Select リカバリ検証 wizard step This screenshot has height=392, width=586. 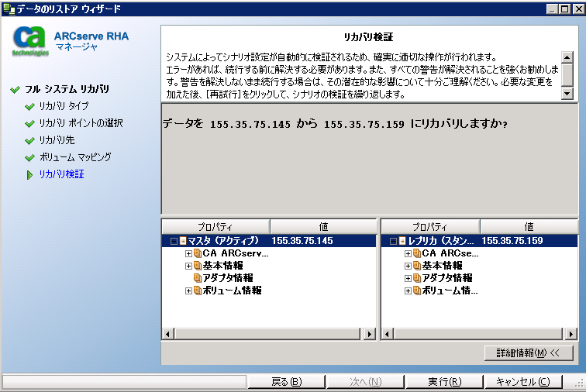coord(62,174)
